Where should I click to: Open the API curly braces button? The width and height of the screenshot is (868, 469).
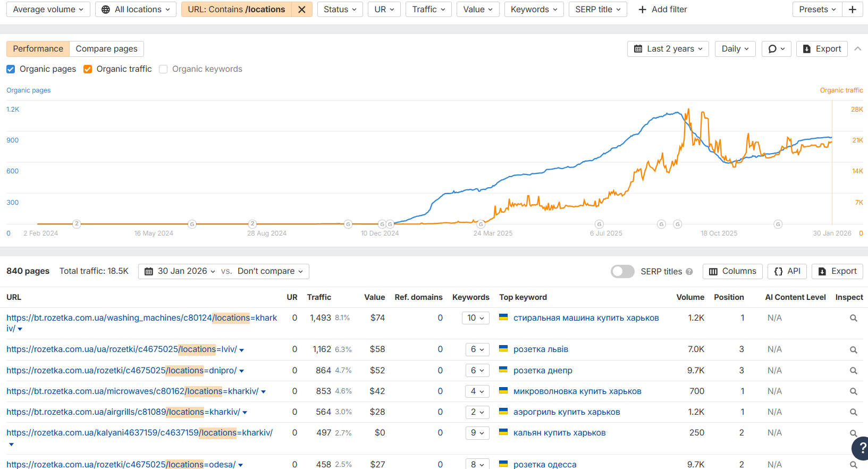click(787, 271)
